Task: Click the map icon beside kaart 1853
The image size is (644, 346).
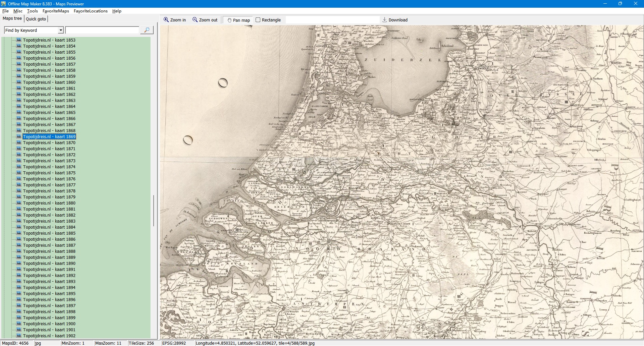Action: coord(19,40)
